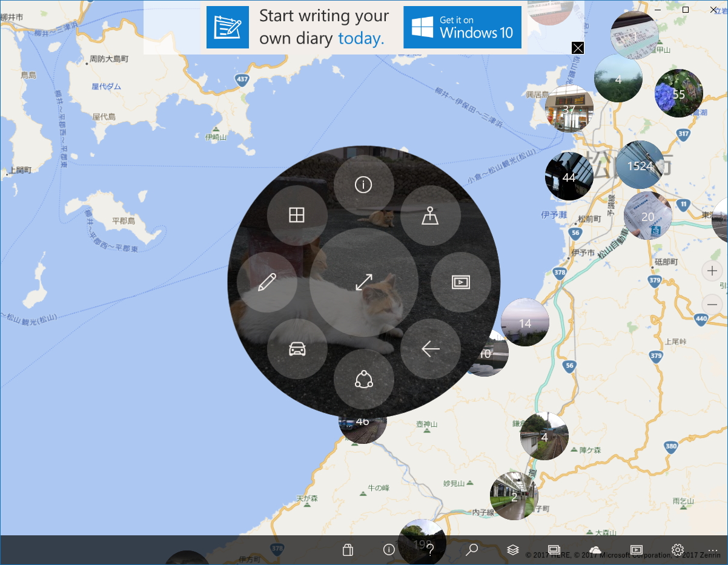Open photo cluster labeled 14

point(525,323)
